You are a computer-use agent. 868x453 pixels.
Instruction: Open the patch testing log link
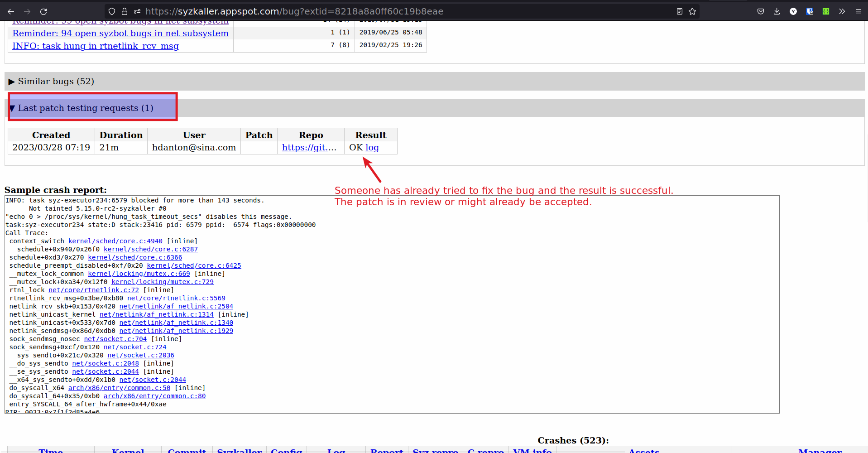click(372, 147)
